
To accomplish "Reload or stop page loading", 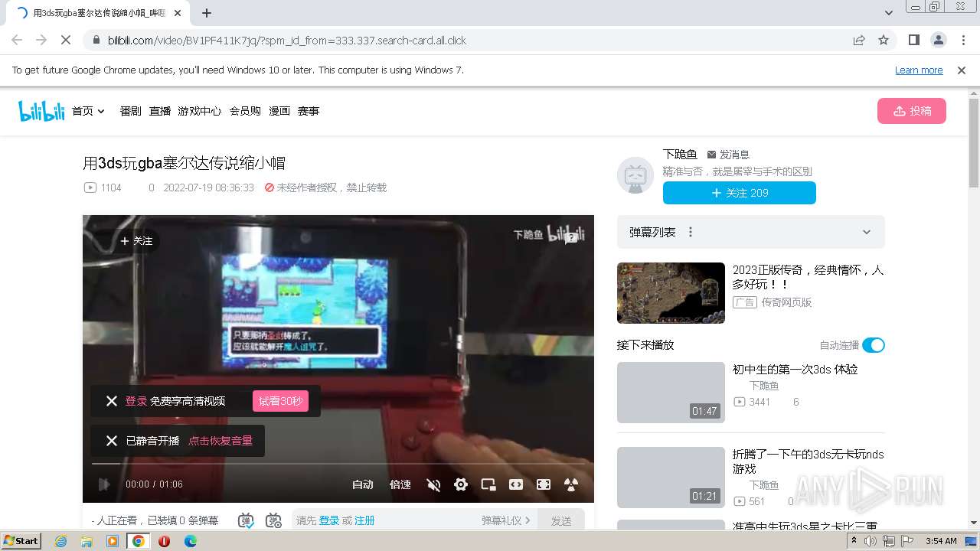I will pos(66,40).
